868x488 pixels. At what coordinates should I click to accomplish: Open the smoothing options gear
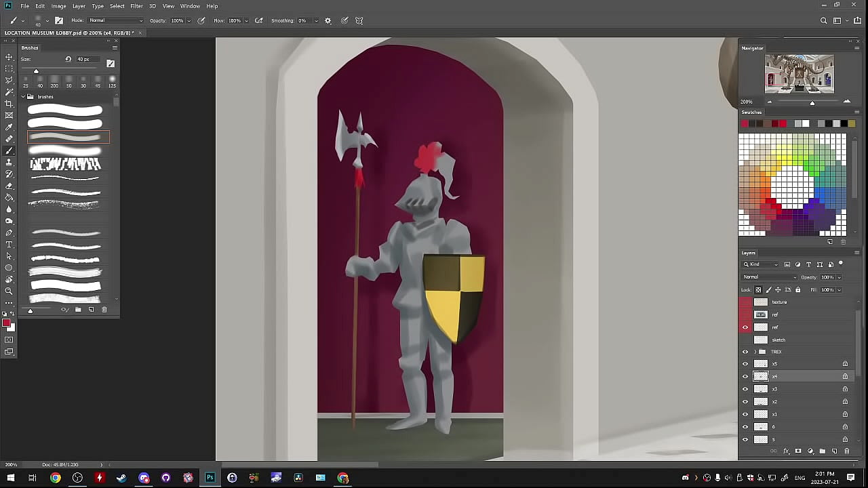click(x=328, y=20)
